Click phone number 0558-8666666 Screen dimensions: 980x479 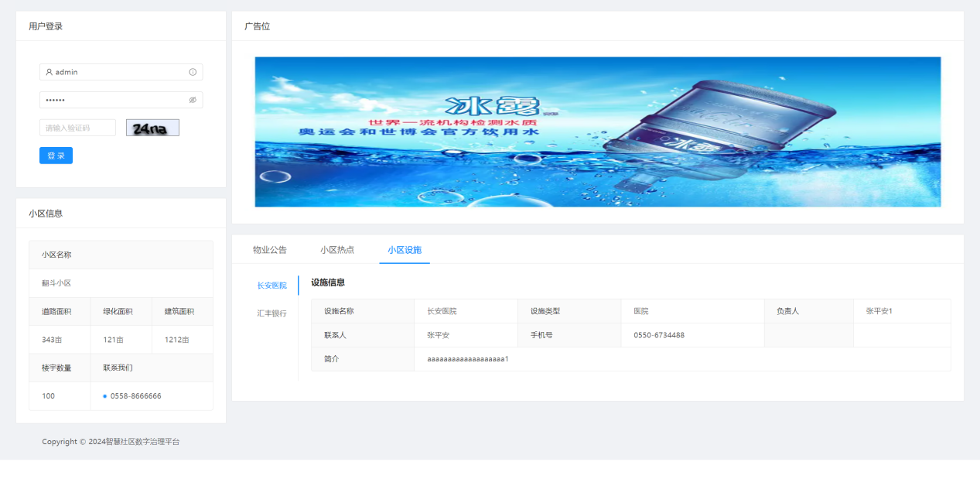pos(136,396)
